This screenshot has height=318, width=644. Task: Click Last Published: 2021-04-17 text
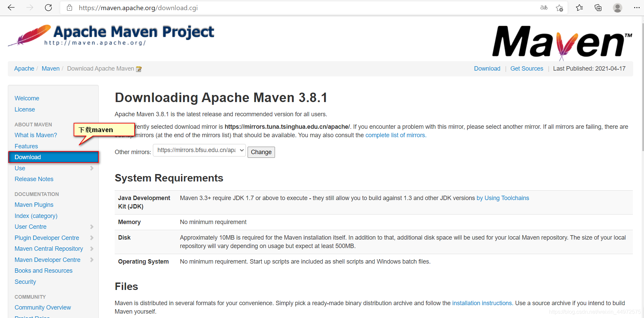589,69
